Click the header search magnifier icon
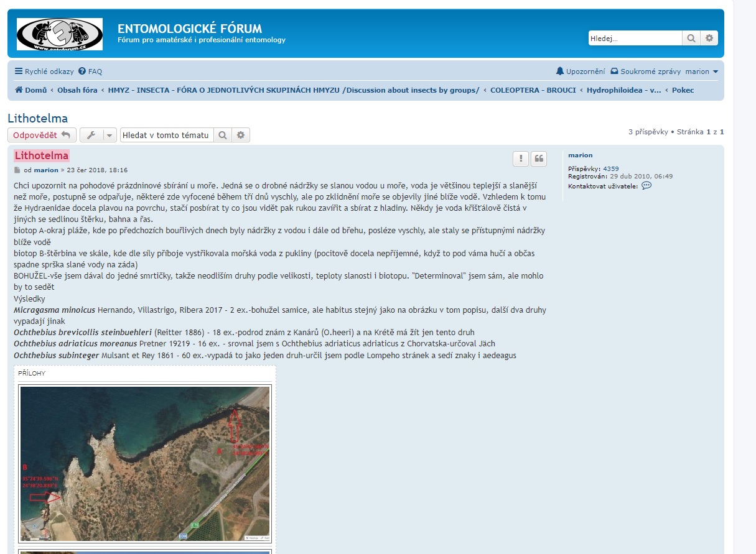The image size is (756, 554). [691, 39]
